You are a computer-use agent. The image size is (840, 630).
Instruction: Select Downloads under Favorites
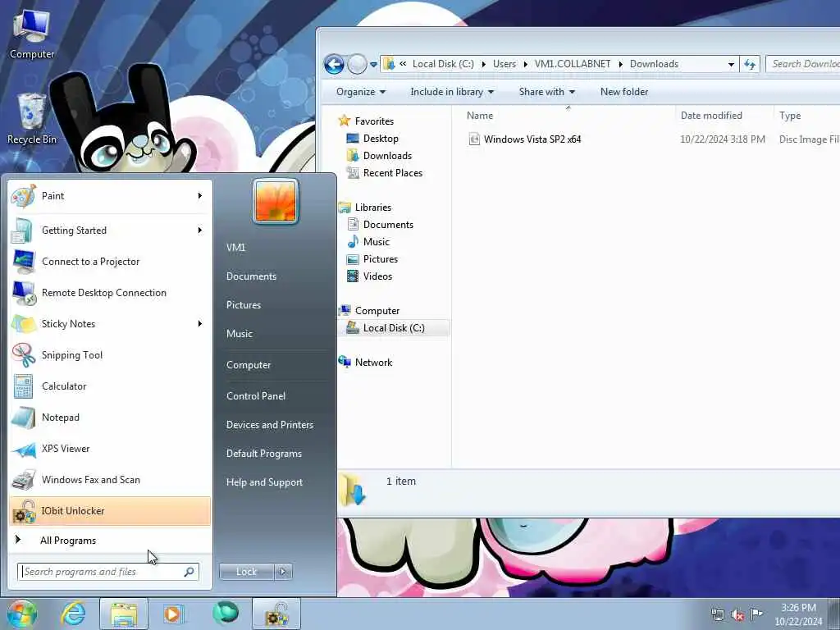pos(387,155)
